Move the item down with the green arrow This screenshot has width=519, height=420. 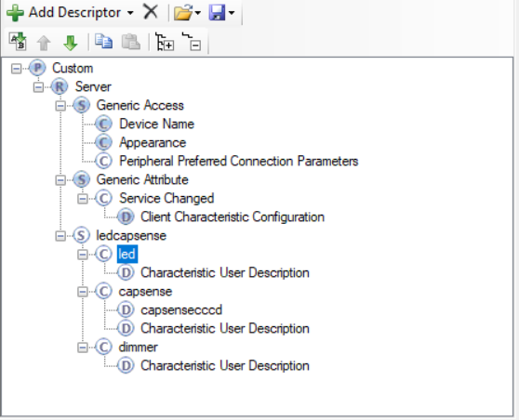[70, 43]
